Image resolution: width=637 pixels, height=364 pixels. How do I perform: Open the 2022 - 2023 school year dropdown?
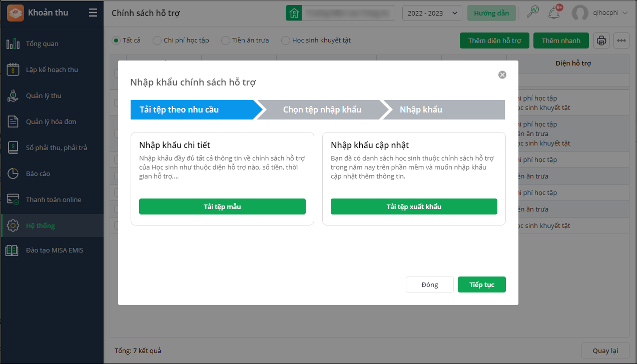click(x=432, y=13)
